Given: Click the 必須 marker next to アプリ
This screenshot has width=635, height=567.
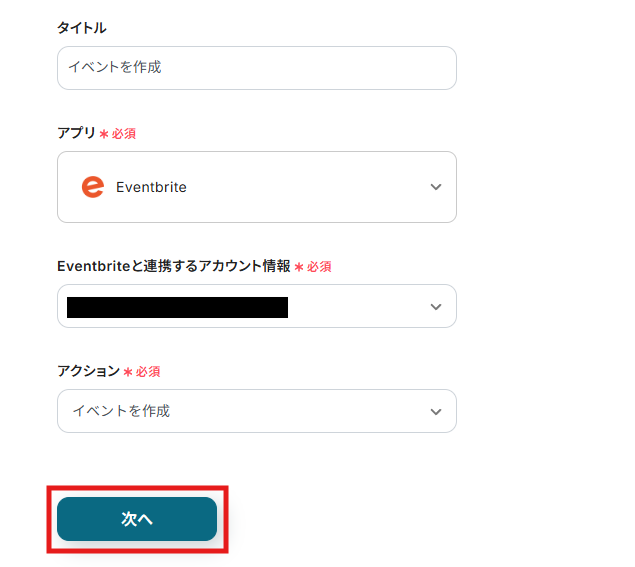Looking at the screenshot, I should (x=123, y=134).
